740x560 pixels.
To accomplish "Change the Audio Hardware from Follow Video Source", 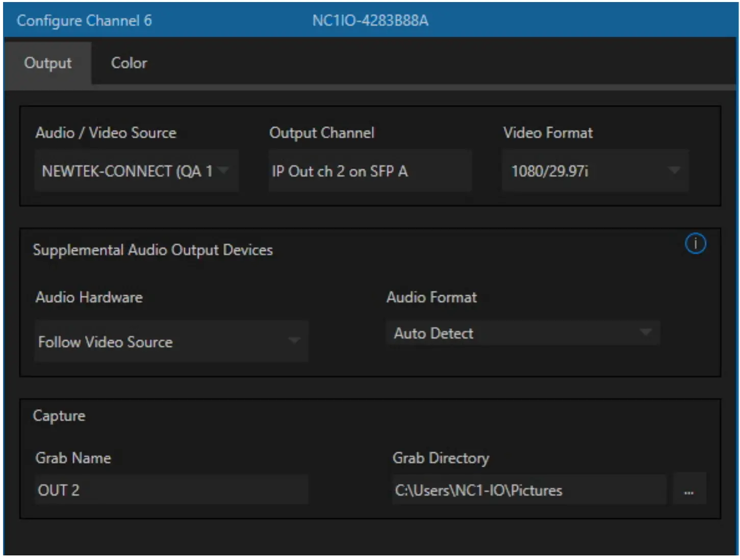I will point(171,341).
